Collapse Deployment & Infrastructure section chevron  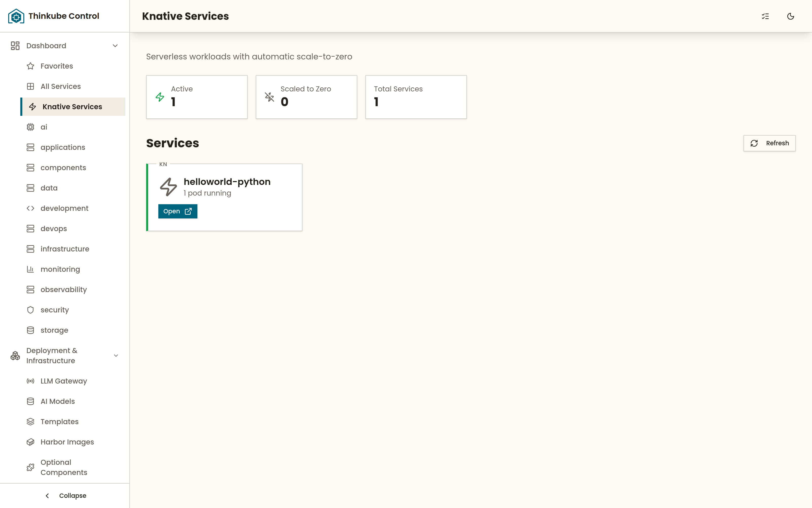point(116,355)
